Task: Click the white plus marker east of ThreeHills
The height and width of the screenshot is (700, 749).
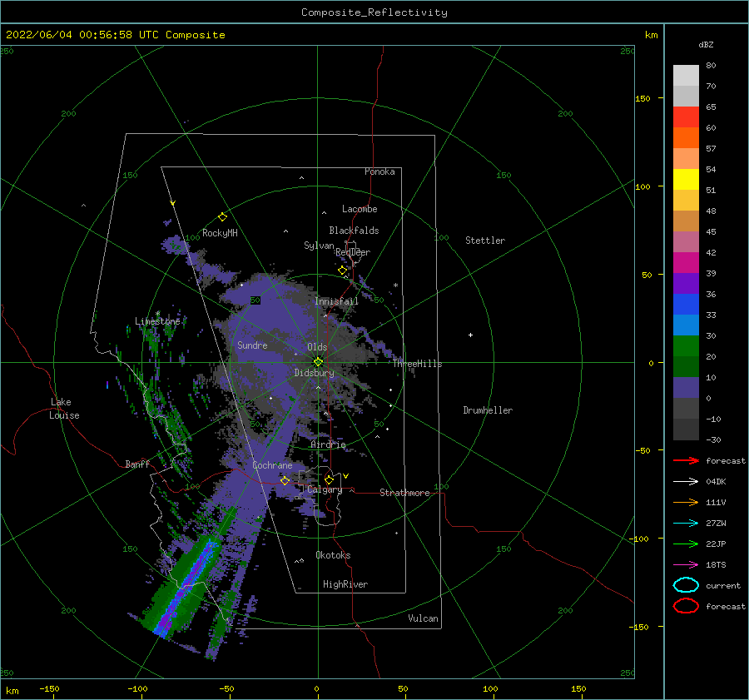Action: pyautogui.click(x=470, y=335)
